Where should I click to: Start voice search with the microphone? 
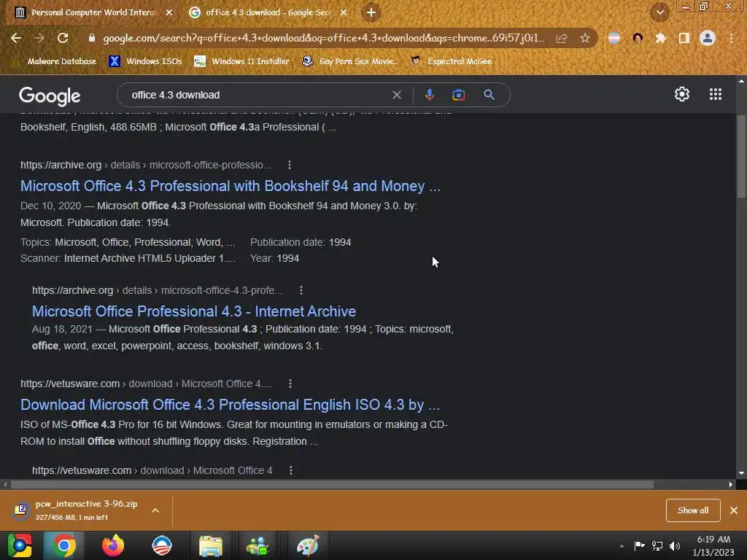pos(429,95)
